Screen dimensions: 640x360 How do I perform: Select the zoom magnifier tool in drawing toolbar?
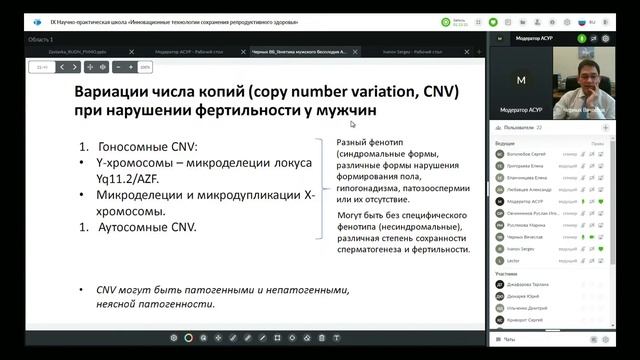coord(203,338)
